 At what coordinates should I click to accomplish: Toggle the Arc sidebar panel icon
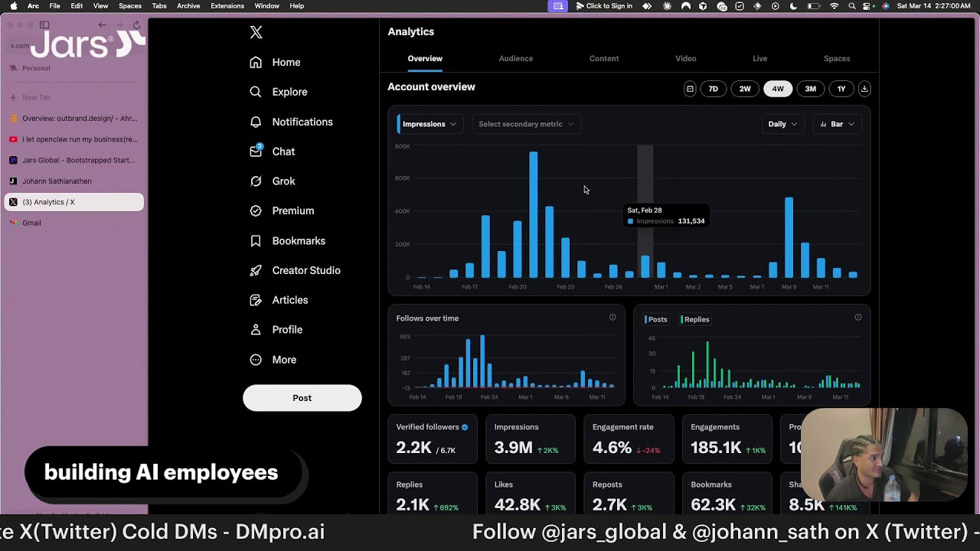click(x=44, y=25)
